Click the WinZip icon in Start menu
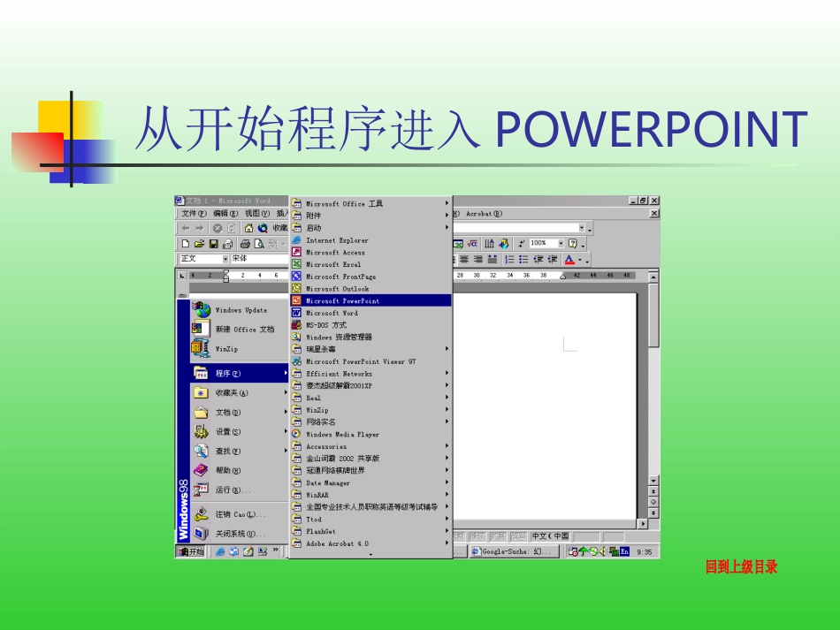This screenshot has width=840, height=630. 202,348
